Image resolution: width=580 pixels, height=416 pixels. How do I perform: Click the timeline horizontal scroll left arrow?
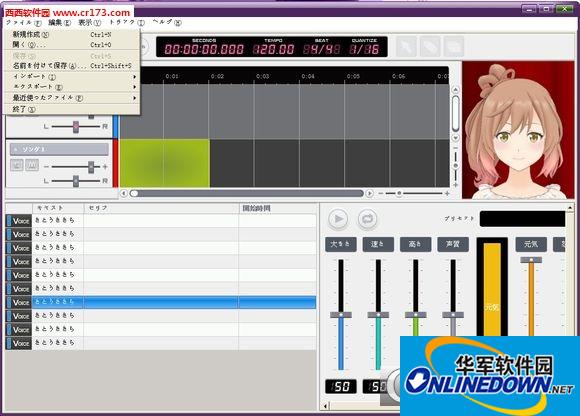(124, 193)
